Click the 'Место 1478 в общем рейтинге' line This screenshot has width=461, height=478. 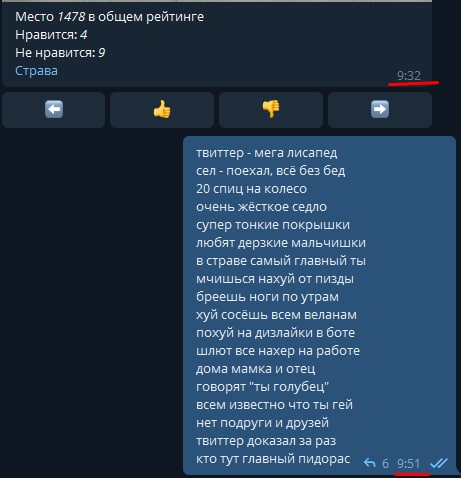110,17
